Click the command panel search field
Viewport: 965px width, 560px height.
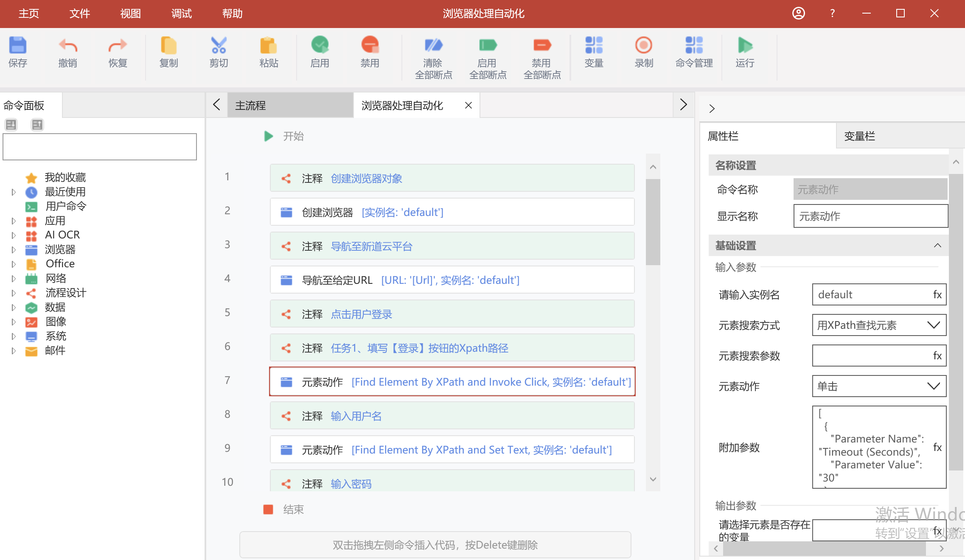coord(100,147)
